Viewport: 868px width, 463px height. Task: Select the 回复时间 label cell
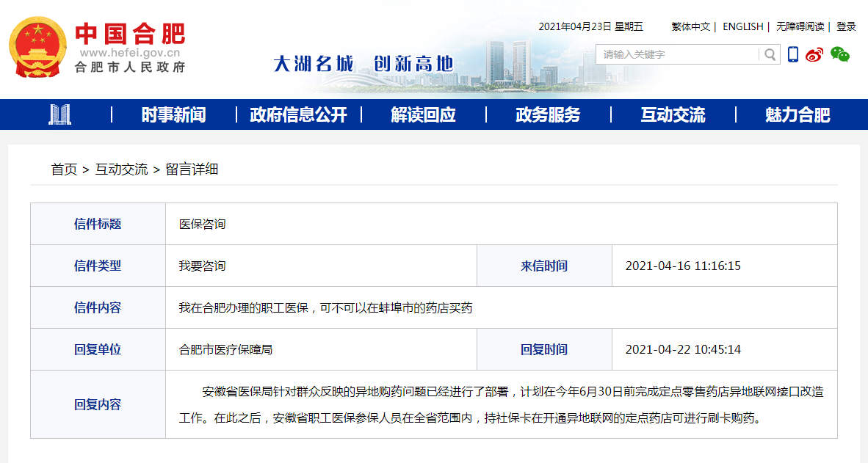[544, 349]
